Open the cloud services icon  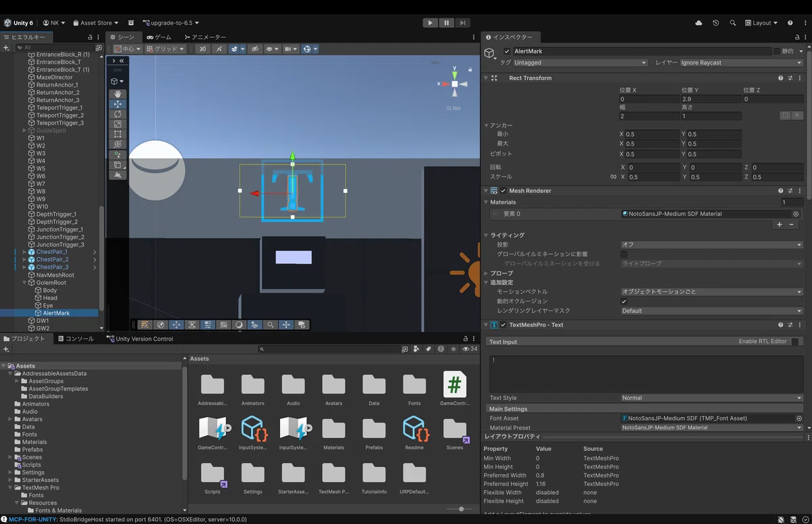699,23
